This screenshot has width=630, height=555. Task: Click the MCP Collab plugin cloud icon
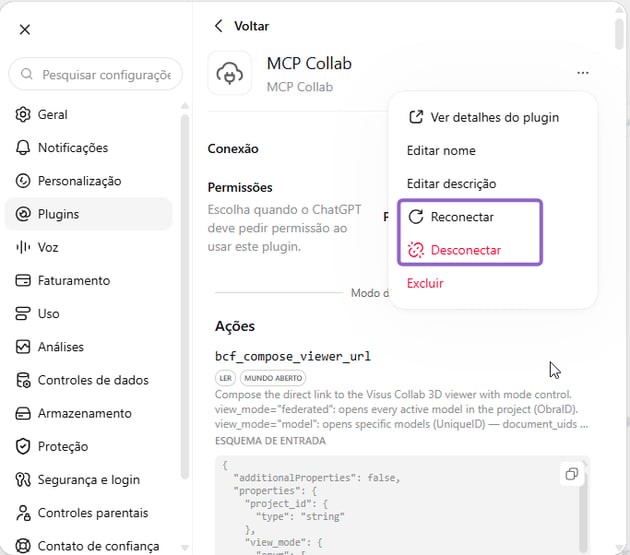pos(230,74)
